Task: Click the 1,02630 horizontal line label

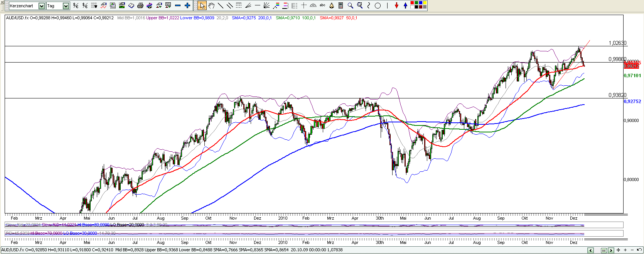Action: click(617, 43)
